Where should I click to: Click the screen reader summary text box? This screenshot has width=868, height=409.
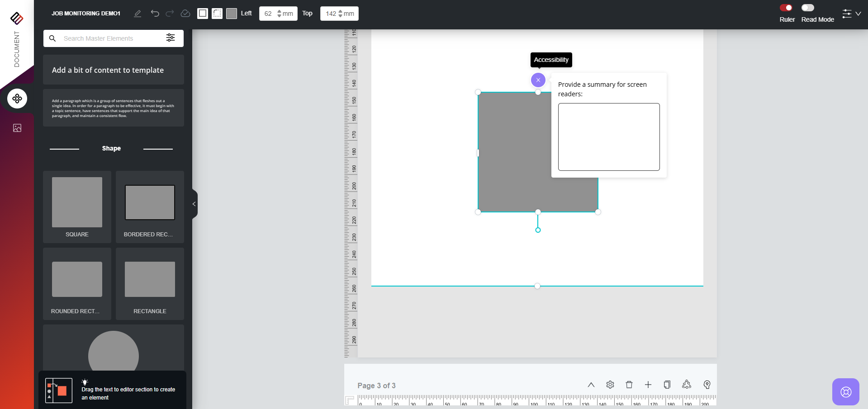pos(608,137)
